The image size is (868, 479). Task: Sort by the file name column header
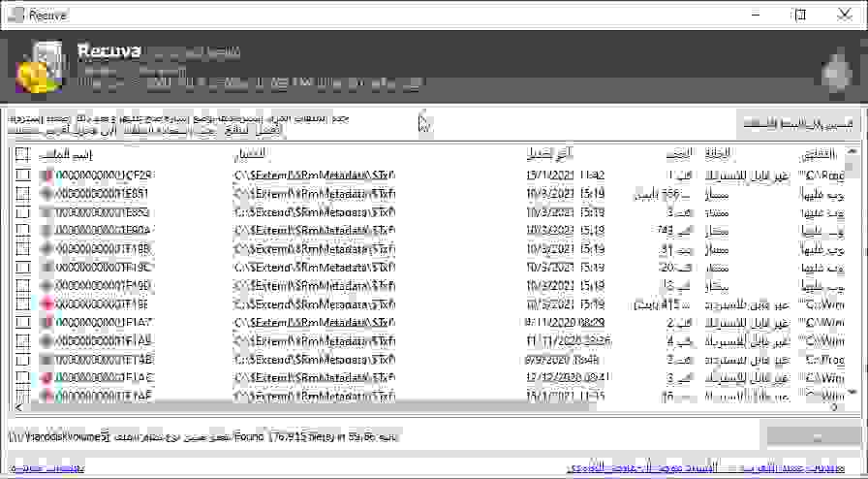tap(73, 155)
